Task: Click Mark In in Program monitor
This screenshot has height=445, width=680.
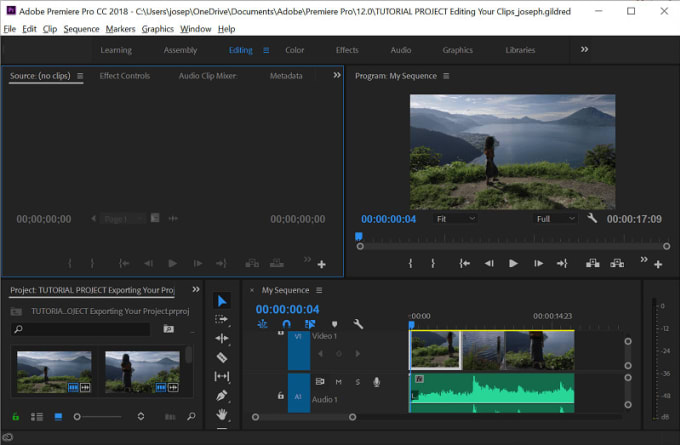Action: point(410,263)
